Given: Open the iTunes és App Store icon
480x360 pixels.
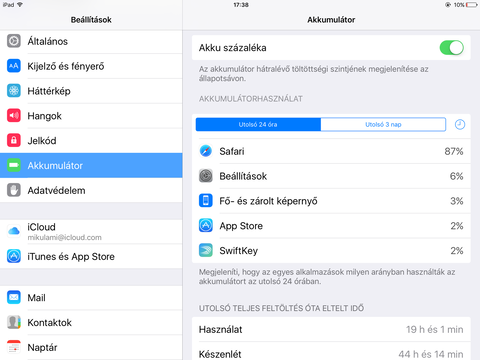Looking at the screenshot, I should 14,256.
